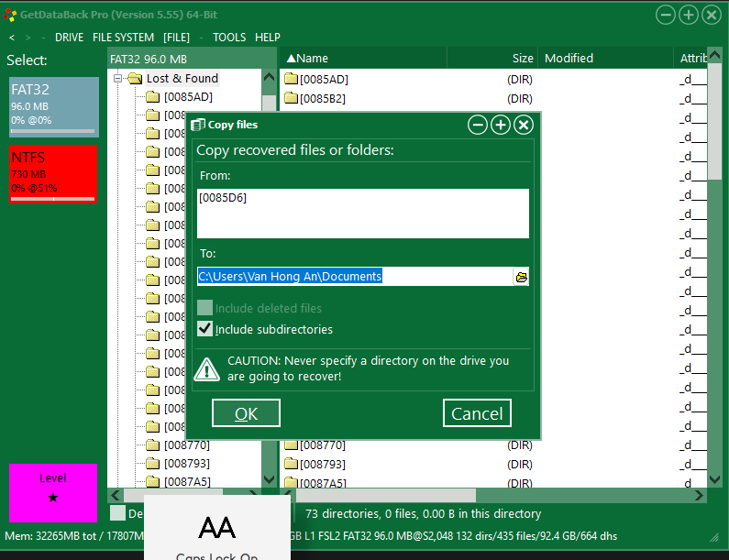This screenshot has height=560, width=729.
Task: Open the FILE SYSTEM menu
Action: pyautogui.click(x=123, y=38)
